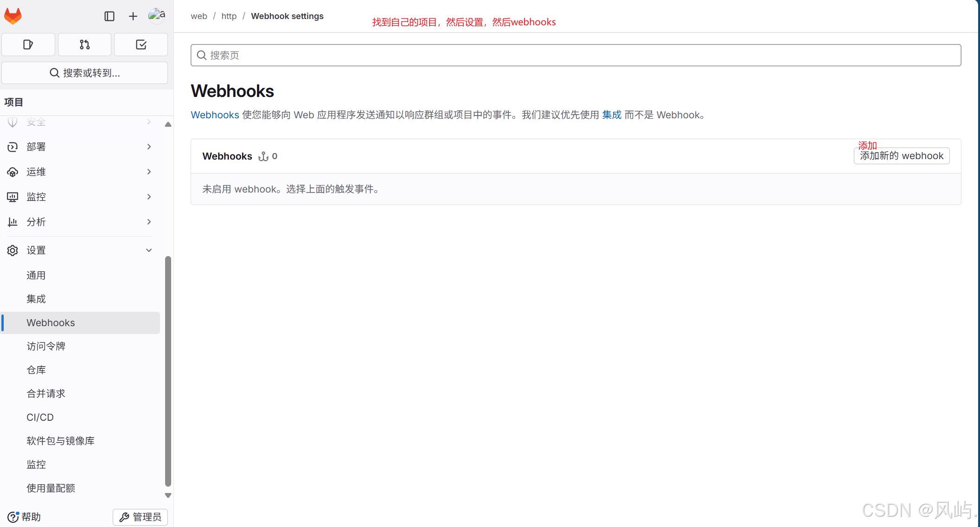Follow the blue Webhooks documentation link
The image size is (980, 527).
(x=215, y=115)
